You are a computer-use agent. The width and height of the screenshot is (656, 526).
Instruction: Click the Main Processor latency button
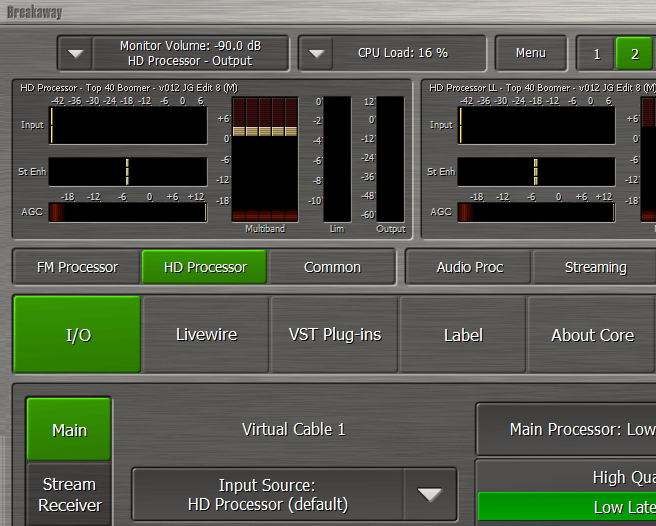pyautogui.click(x=566, y=429)
